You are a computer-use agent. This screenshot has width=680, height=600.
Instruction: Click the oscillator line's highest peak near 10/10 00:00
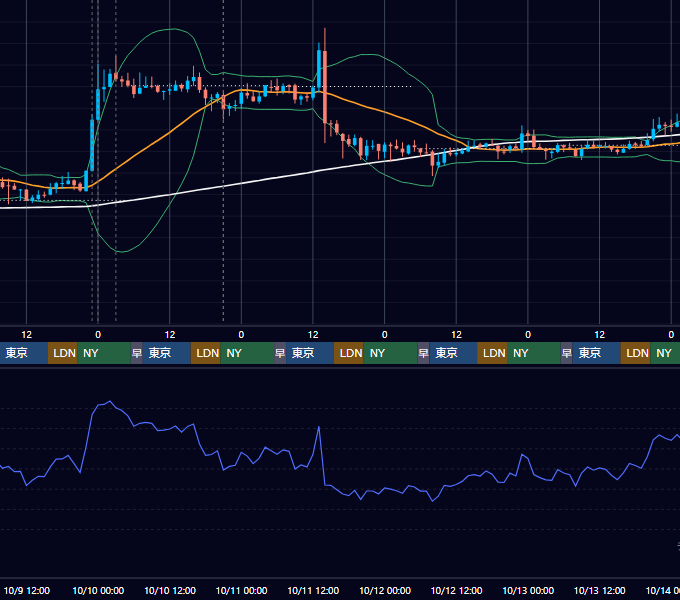point(110,401)
